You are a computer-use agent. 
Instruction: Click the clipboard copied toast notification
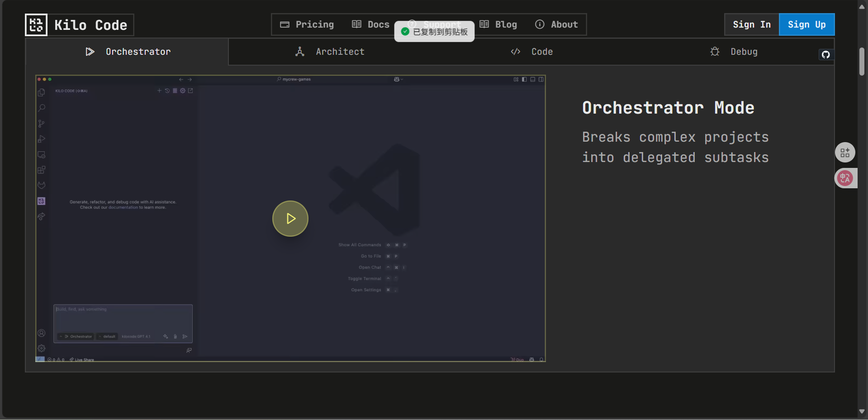(434, 32)
